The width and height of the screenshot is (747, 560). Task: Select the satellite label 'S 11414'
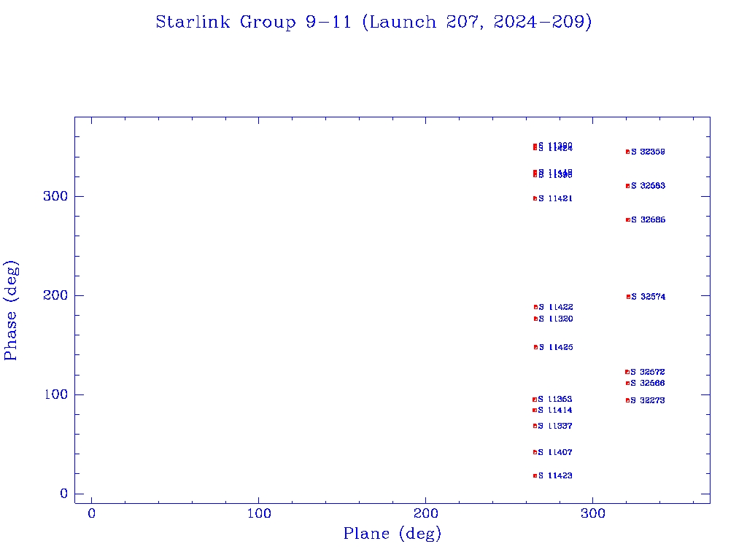point(555,410)
